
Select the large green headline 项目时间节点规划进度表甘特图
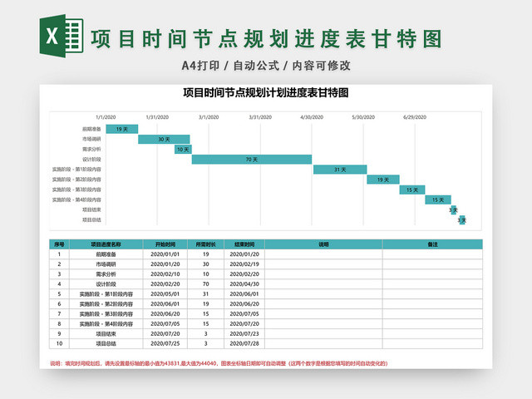point(267,39)
